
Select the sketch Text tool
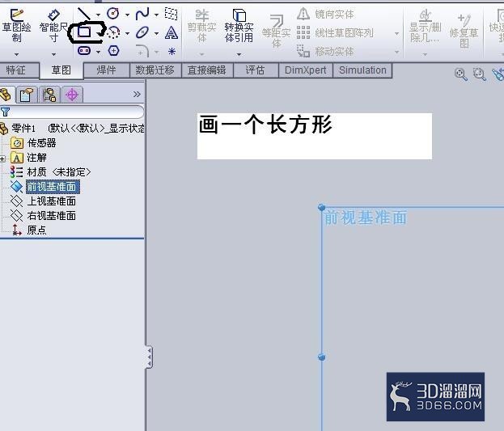pos(172,32)
